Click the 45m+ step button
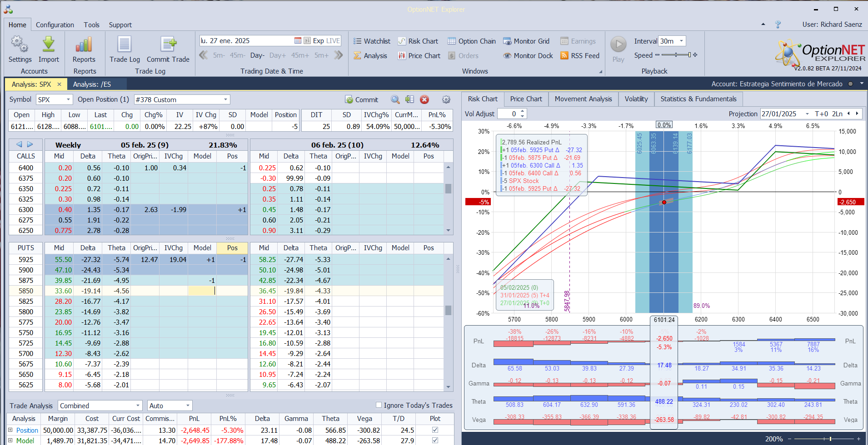868x445 pixels. click(x=300, y=55)
